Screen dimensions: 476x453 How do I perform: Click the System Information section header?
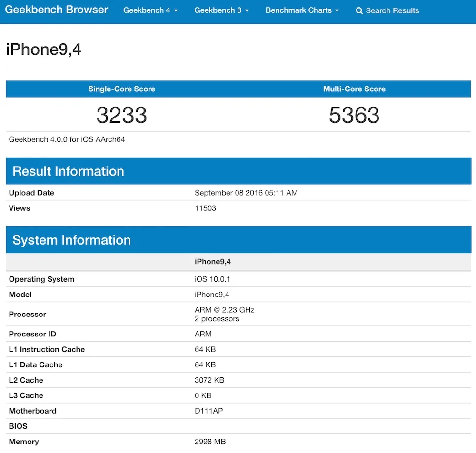pyautogui.click(x=238, y=240)
